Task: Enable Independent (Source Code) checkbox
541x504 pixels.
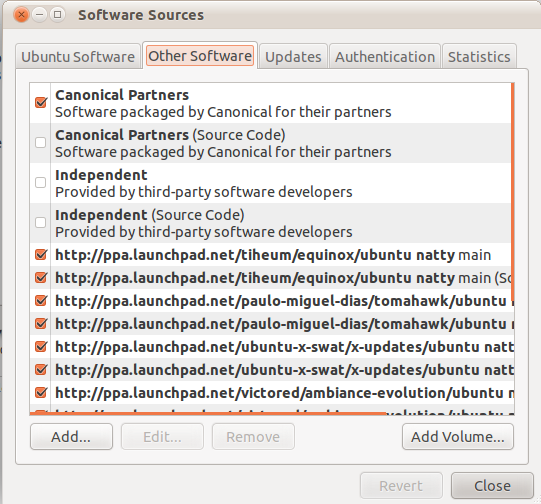Action: coord(41,222)
